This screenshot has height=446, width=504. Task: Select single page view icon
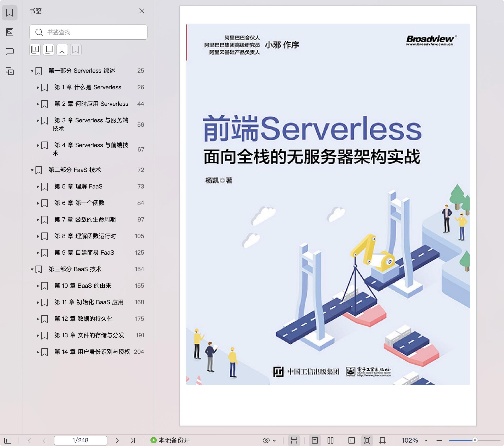pos(315,440)
